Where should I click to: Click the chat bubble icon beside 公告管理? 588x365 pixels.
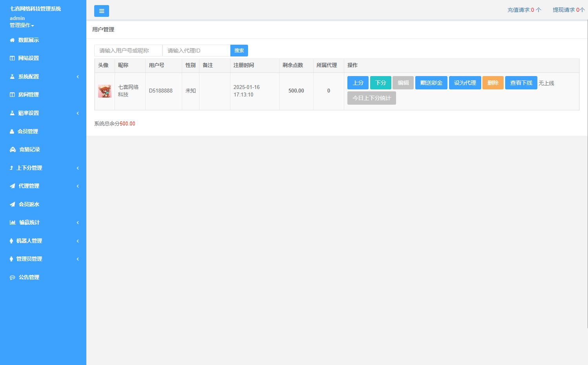[x=12, y=277]
